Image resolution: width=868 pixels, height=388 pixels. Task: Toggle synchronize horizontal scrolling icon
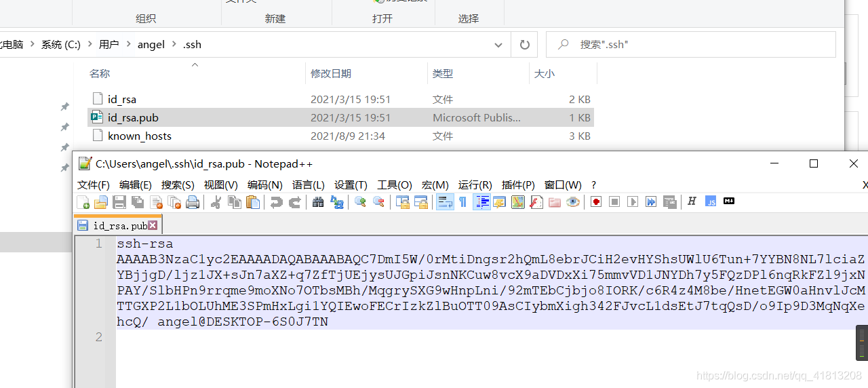pyautogui.click(x=421, y=202)
